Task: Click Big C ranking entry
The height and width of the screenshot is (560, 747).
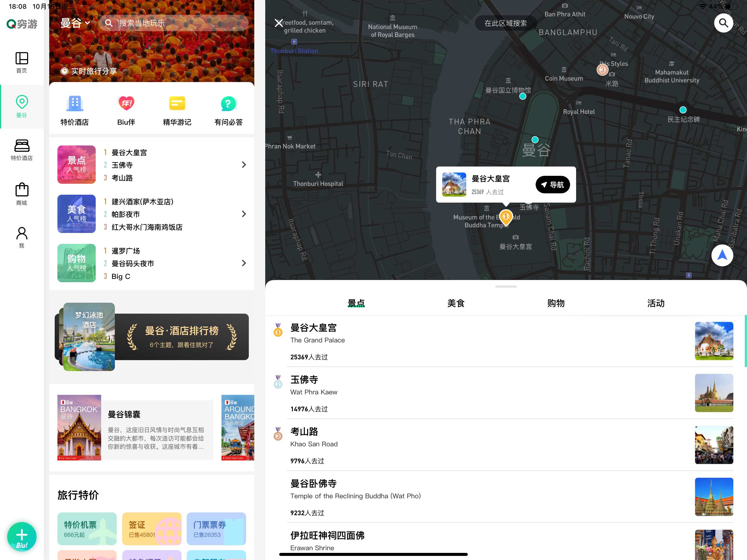Action: pyautogui.click(x=121, y=276)
